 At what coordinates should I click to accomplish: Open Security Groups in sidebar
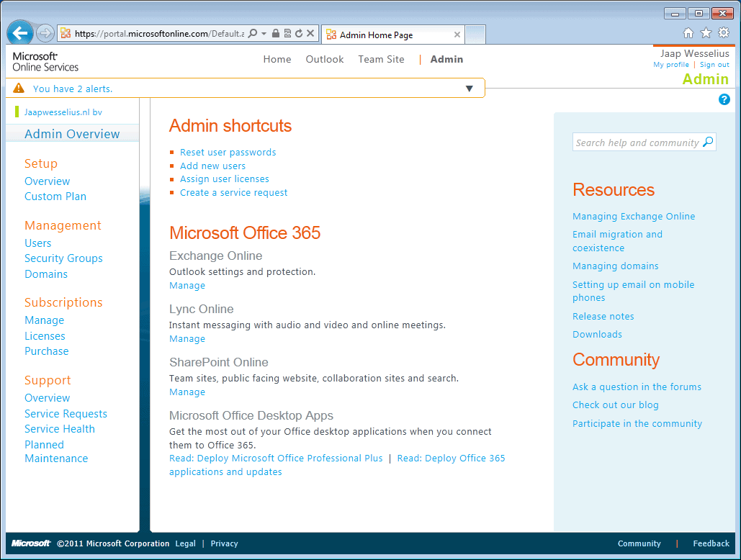pos(64,258)
